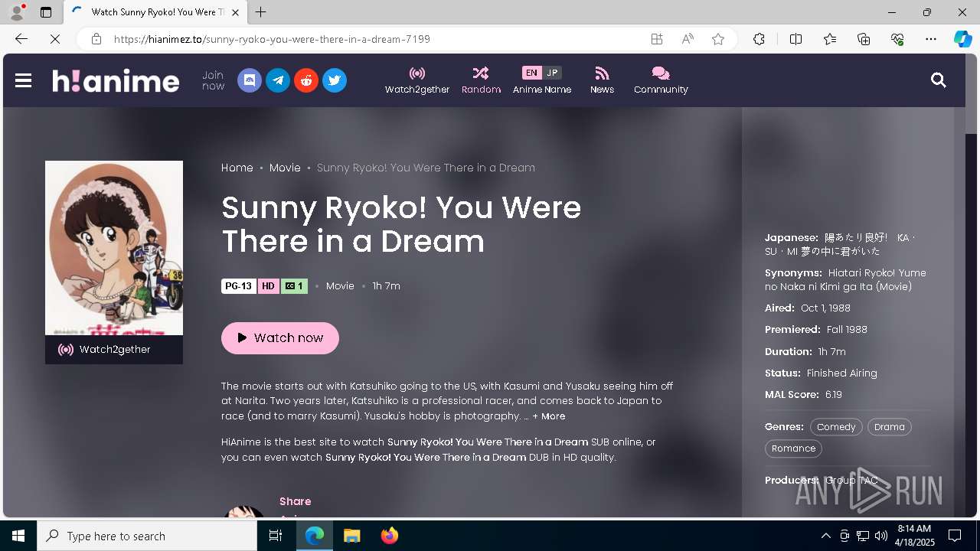Image resolution: width=980 pixels, height=551 pixels.
Task: Toggle split screen view
Action: [x=795, y=39]
